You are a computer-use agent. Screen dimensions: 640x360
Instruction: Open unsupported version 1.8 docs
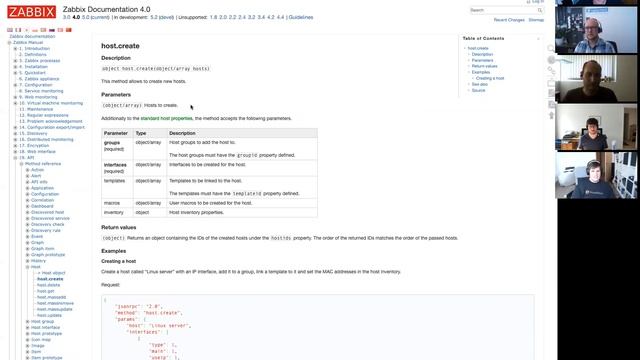[x=213, y=18]
